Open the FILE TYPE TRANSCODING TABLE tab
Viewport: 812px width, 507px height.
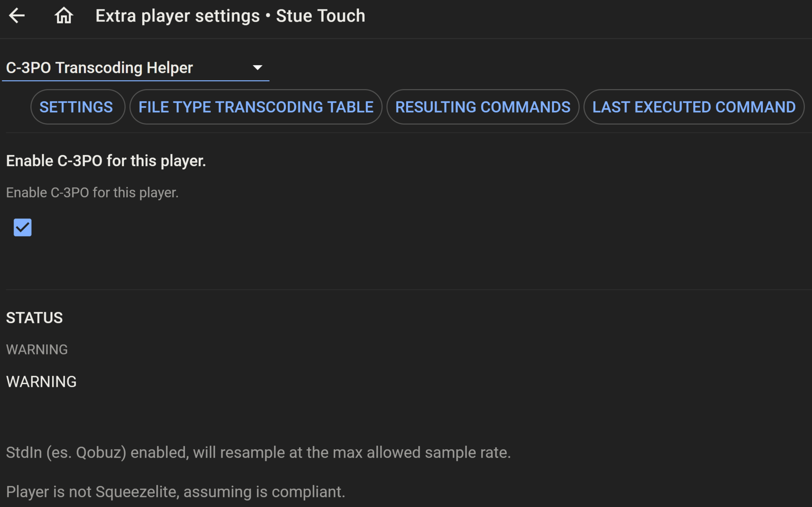(256, 107)
